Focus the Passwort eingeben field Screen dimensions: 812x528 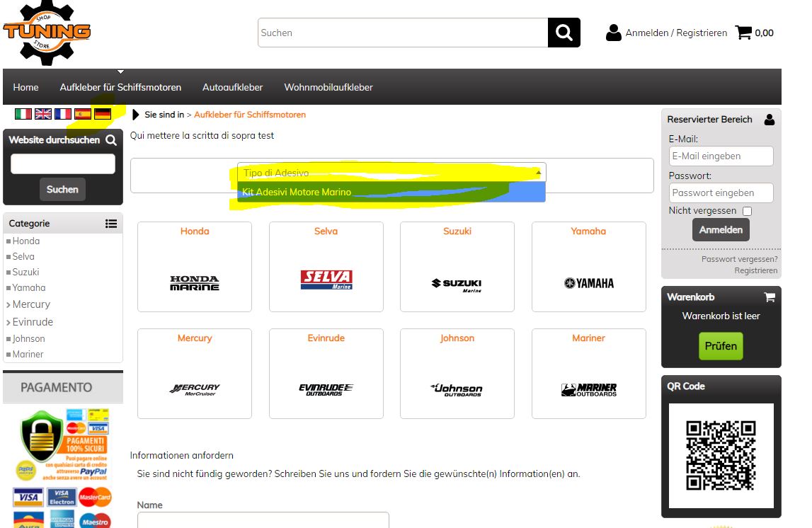[x=721, y=193]
